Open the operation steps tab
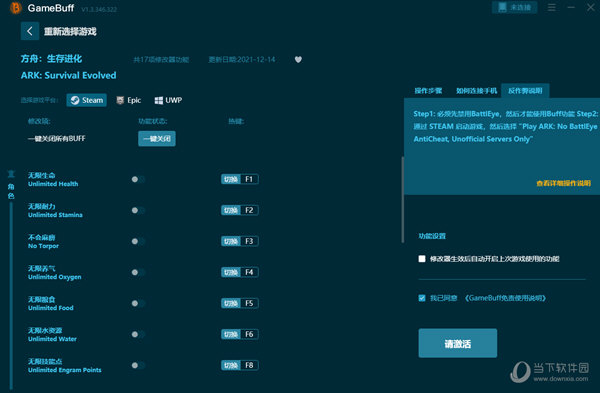The image size is (600, 393). tap(428, 91)
